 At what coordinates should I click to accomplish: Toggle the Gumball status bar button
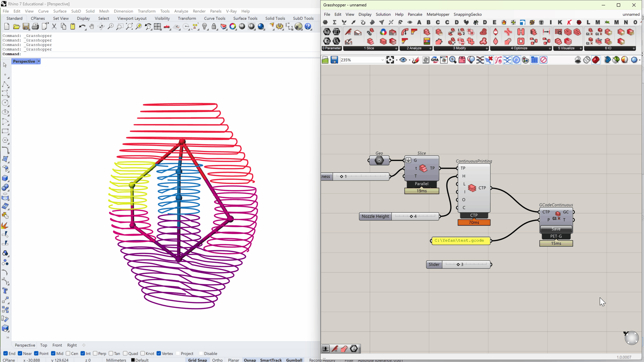(x=294, y=360)
